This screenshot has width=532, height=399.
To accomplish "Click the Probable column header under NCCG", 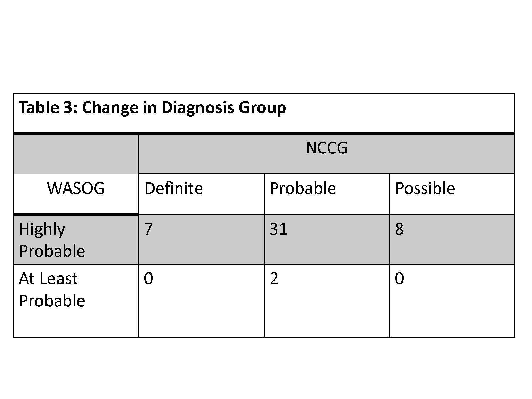I will coord(303,189).
